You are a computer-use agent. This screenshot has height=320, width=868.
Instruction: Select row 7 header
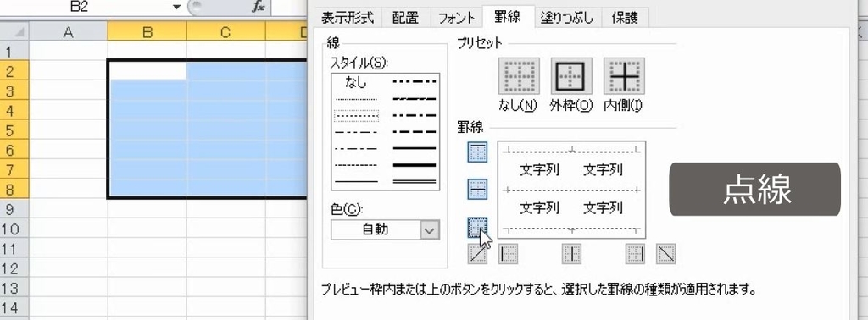(x=14, y=169)
